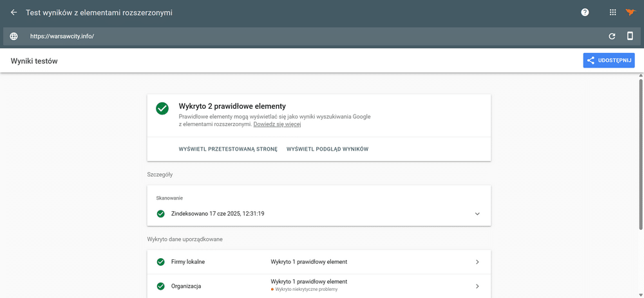Expand the Zindeksowano scan details chevron

pos(477,214)
